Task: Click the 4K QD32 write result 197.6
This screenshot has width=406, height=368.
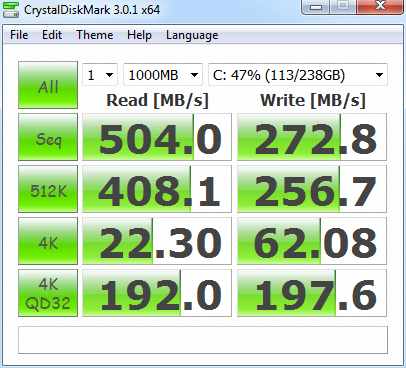Action: (x=312, y=293)
